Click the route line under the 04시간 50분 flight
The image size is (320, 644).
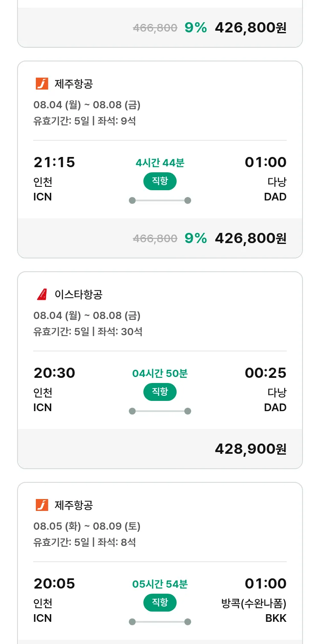point(160,411)
